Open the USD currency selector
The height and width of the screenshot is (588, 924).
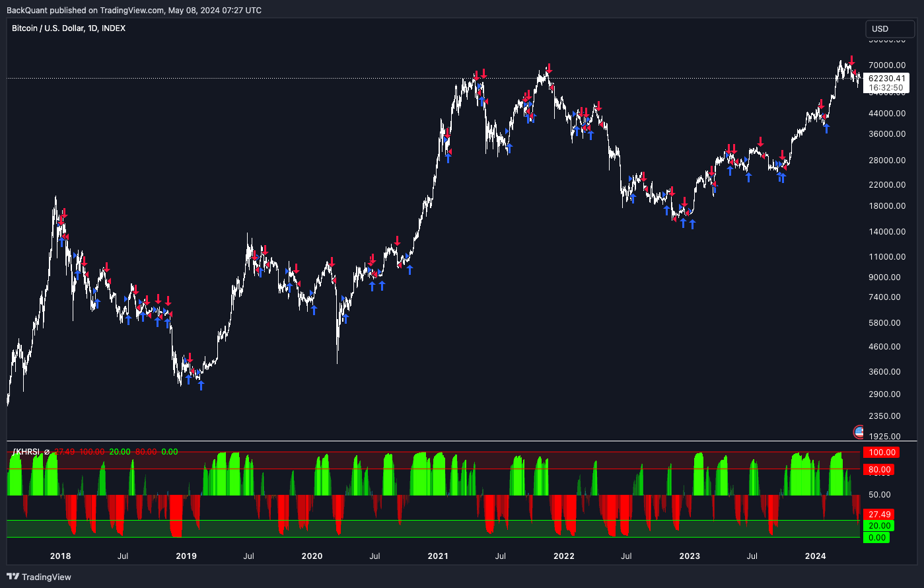click(x=889, y=29)
